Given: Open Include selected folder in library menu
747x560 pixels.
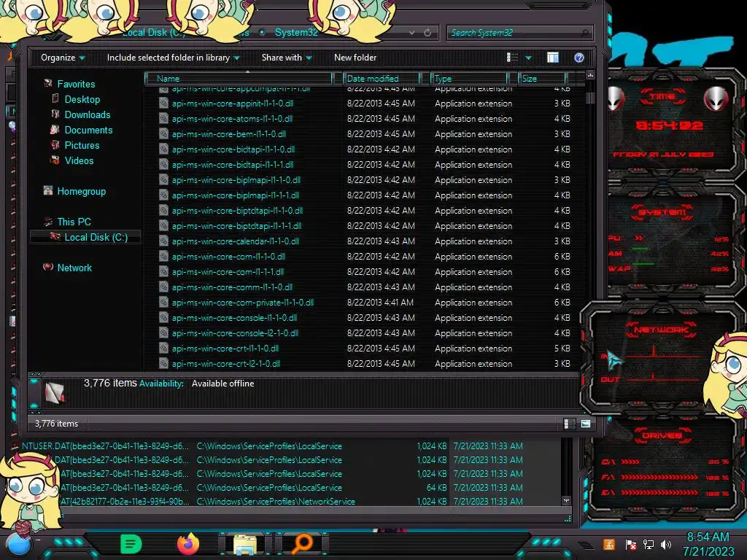Looking at the screenshot, I should pos(173,58).
